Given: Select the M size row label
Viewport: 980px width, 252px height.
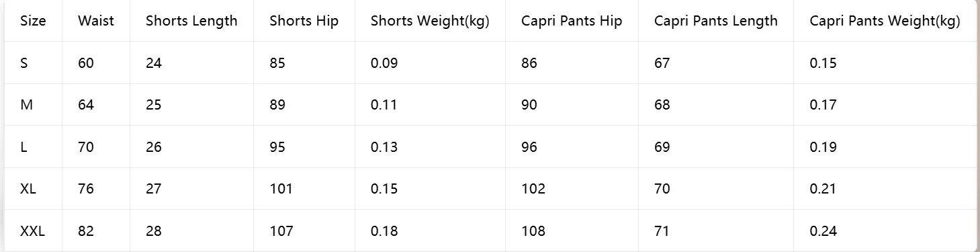Looking at the screenshot, I should 27,105.
